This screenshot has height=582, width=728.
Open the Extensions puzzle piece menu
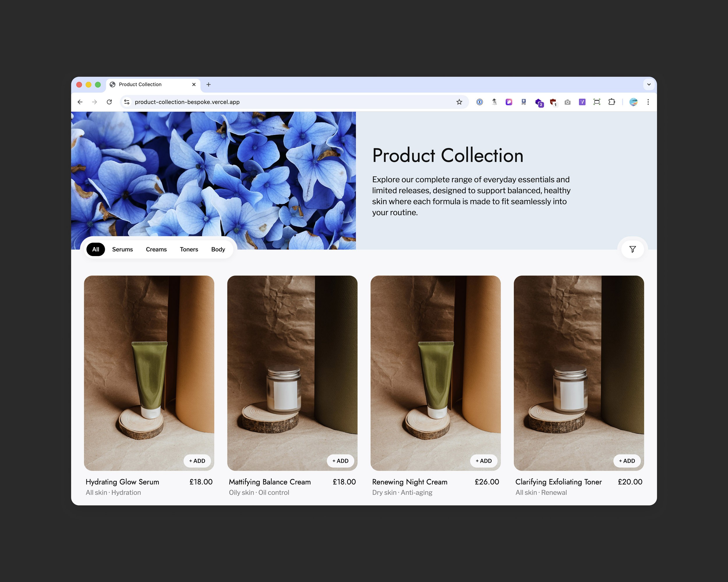[x=612, y=102]
